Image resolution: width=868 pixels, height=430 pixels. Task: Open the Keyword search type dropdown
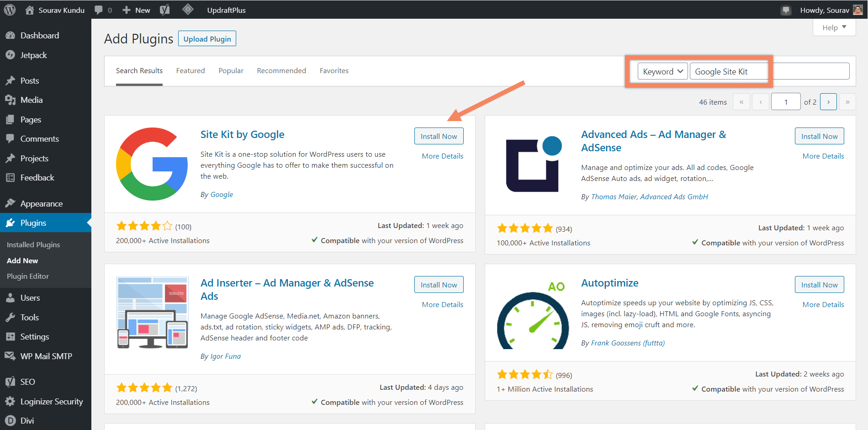tap(662, 71)
